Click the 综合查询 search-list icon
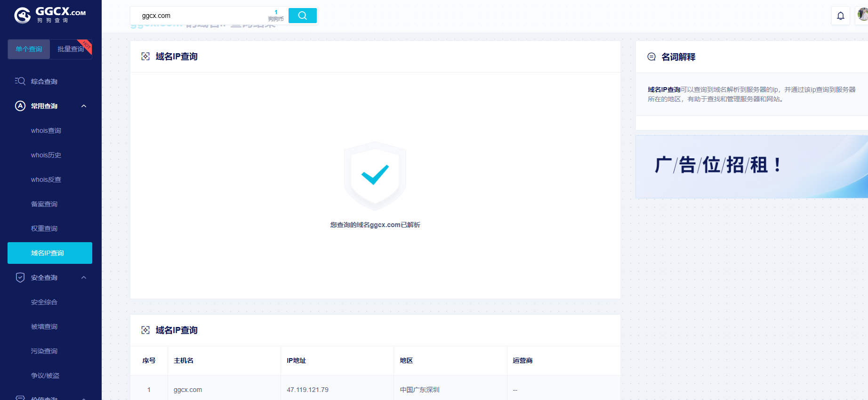 coord(20,81)
